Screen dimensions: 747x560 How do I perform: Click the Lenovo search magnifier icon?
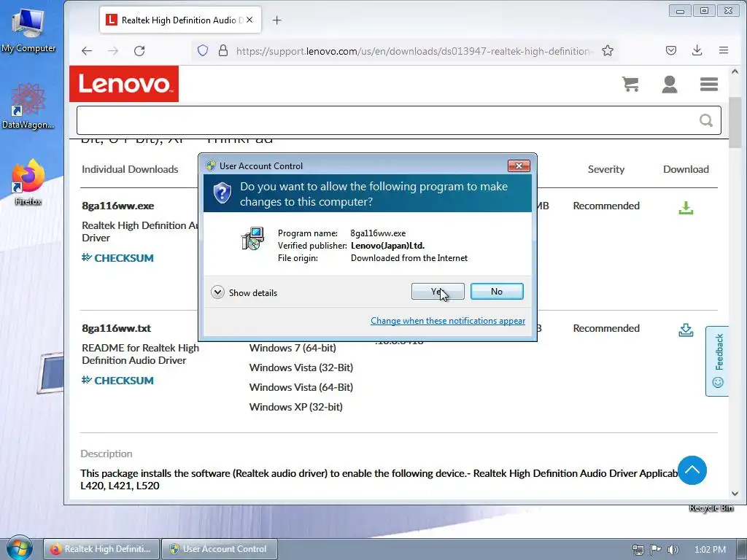706,120
